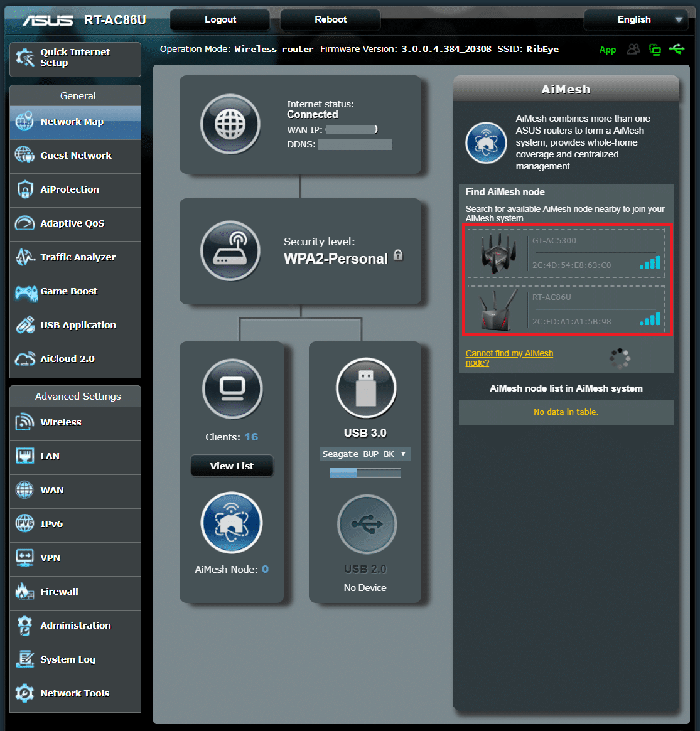Open WAN settings

coord(75,491)
